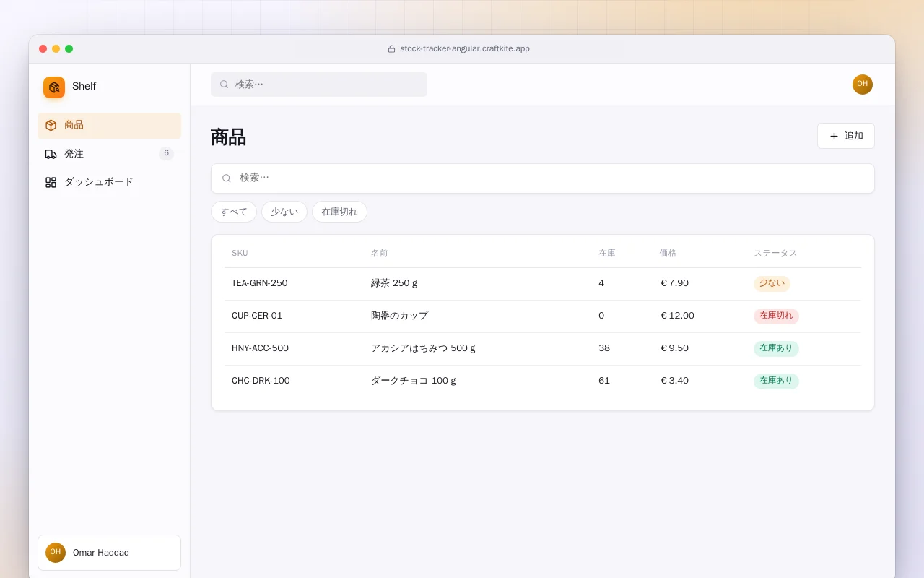Click the 商品 box icon in sidebar
This screenshot has width=924, height=578.
[51, 126]
